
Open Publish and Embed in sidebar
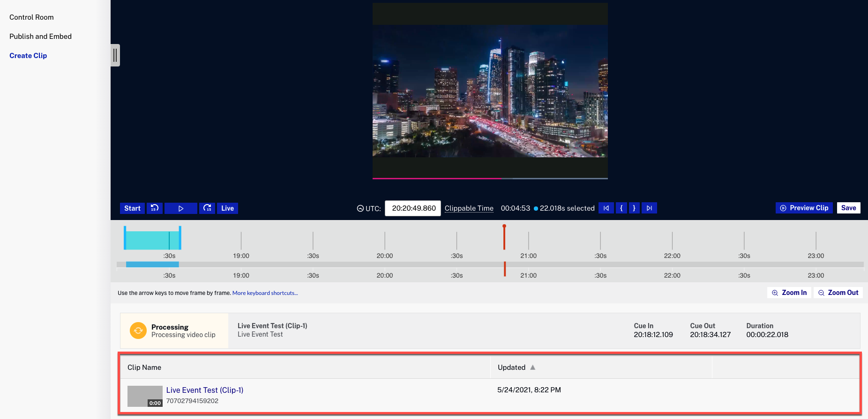(40, 37)
